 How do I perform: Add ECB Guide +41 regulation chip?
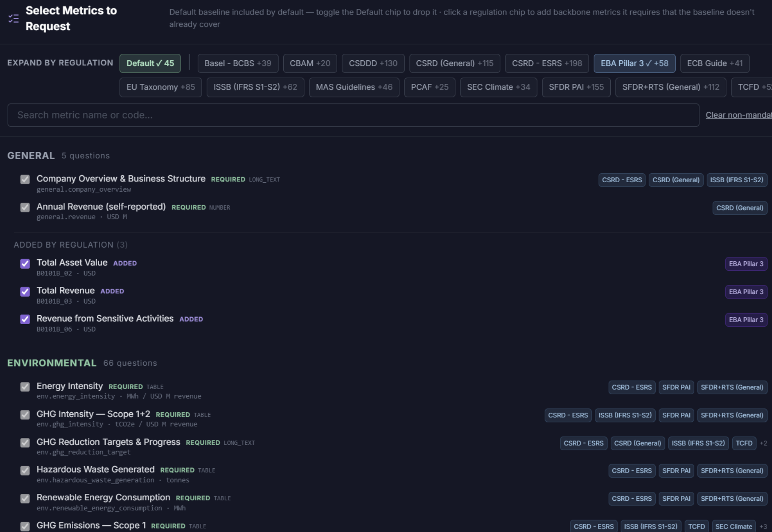pyautogui.click(x=715, y=63)
